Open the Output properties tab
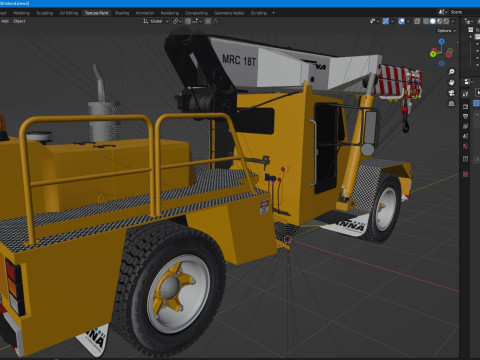Viewport: 480px width, 360px height. click(466, 116)
